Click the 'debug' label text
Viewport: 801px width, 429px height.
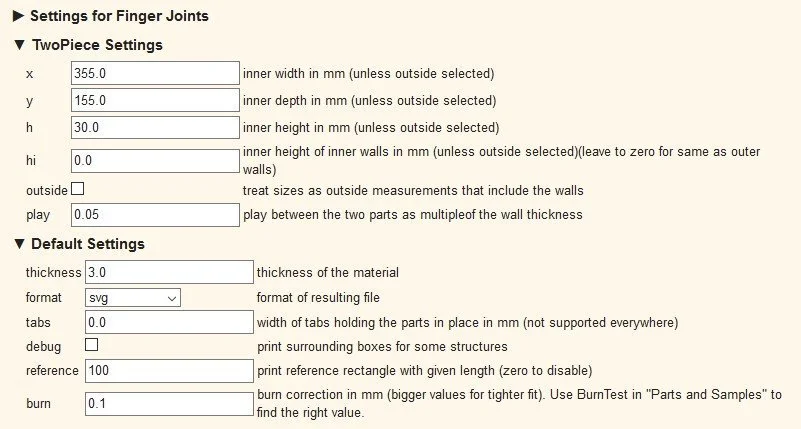pos(43,346)
